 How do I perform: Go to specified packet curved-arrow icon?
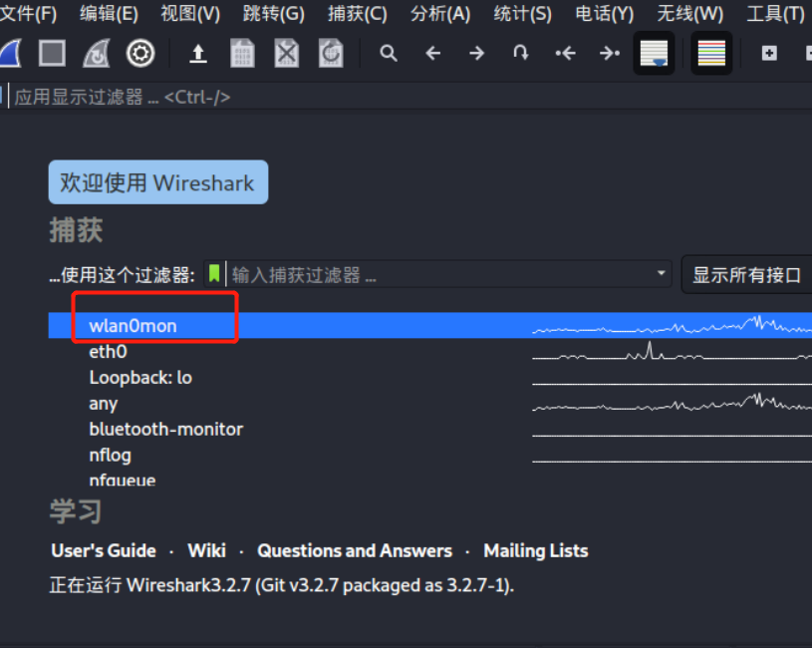click(x=520, y=52)
